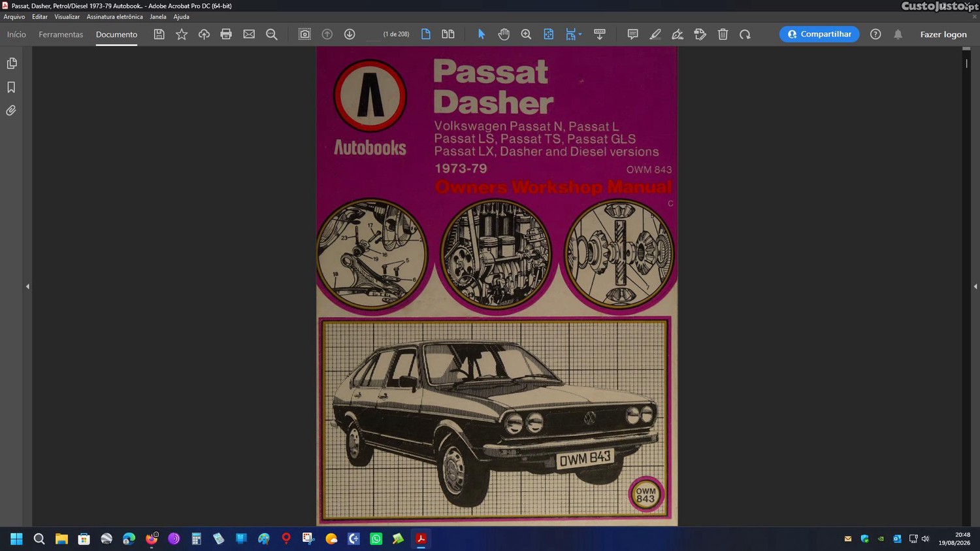Go to the previous page arrow
980x551 pixels.
click(x=327, y=34)
